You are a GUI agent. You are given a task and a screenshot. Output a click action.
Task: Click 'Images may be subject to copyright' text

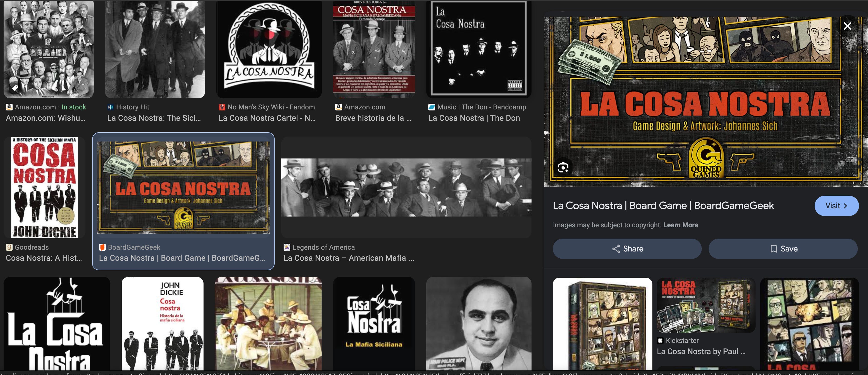tap(607, 225)
